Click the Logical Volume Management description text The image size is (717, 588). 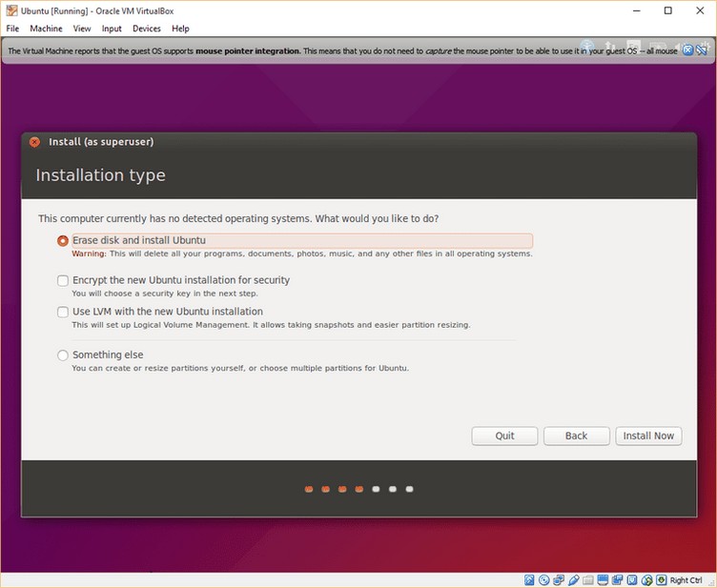(271, 325)
